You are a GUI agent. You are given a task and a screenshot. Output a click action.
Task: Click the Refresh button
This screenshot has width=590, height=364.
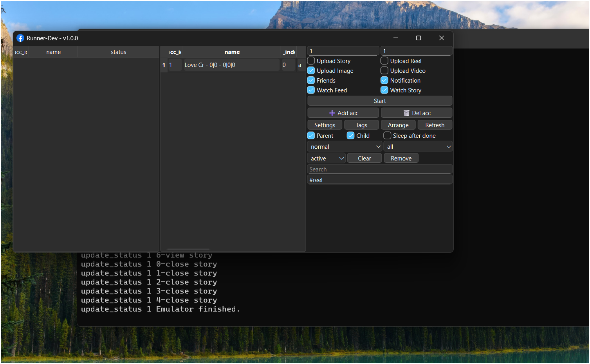435,124
